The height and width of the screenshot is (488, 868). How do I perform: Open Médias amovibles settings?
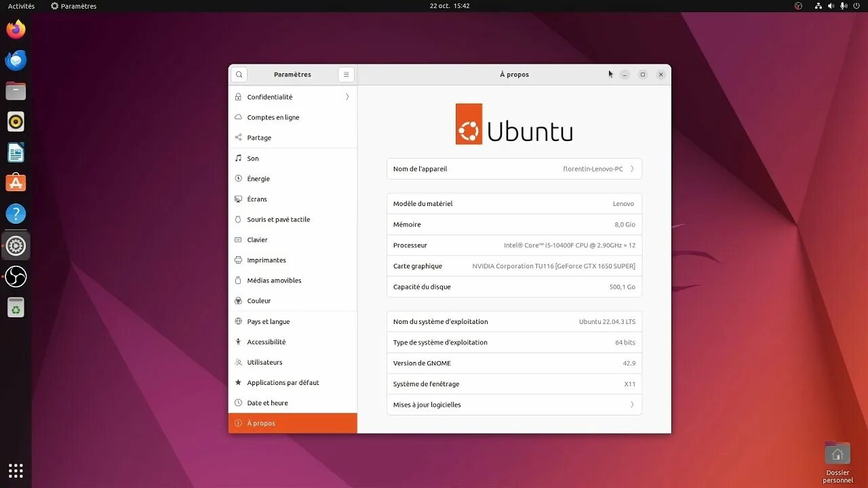(x=293, y=281)
